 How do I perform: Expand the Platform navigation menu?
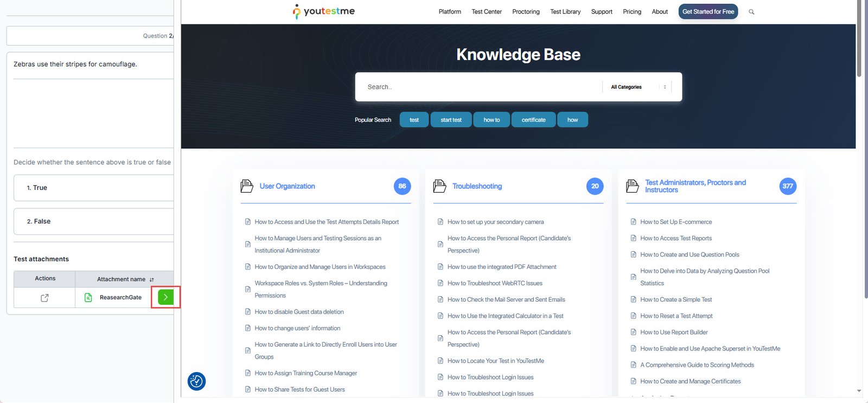[450, 12]
